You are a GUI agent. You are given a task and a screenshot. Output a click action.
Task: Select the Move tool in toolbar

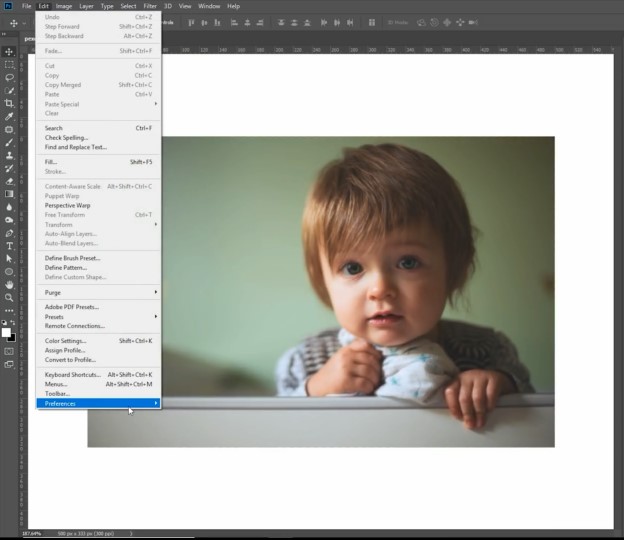click(x=9, y=52)
